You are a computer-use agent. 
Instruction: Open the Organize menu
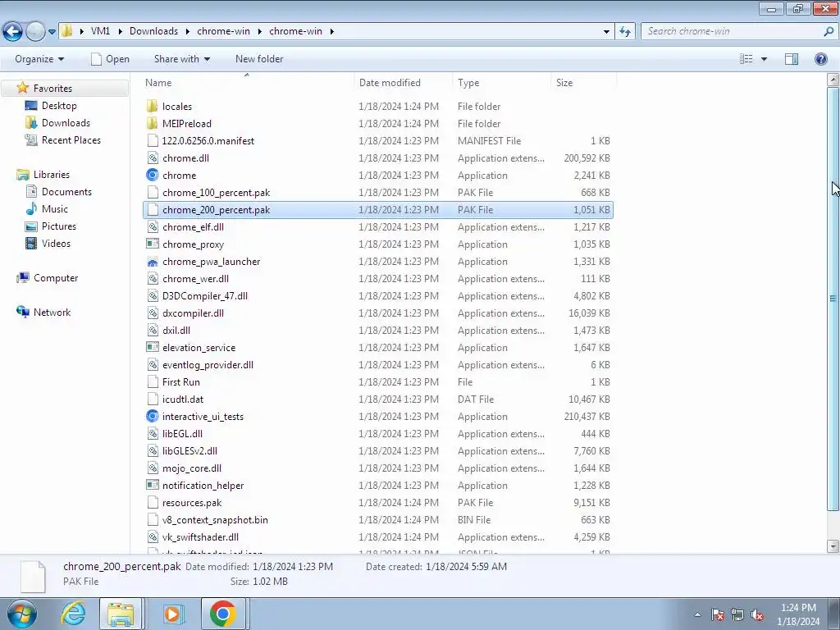pos(39,59)
